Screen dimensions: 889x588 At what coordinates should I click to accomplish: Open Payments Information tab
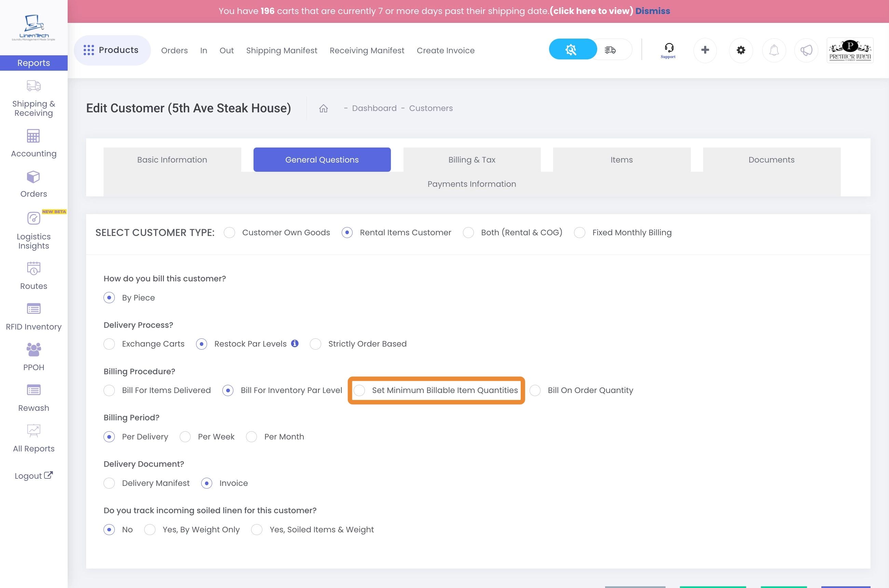[471, 184]
